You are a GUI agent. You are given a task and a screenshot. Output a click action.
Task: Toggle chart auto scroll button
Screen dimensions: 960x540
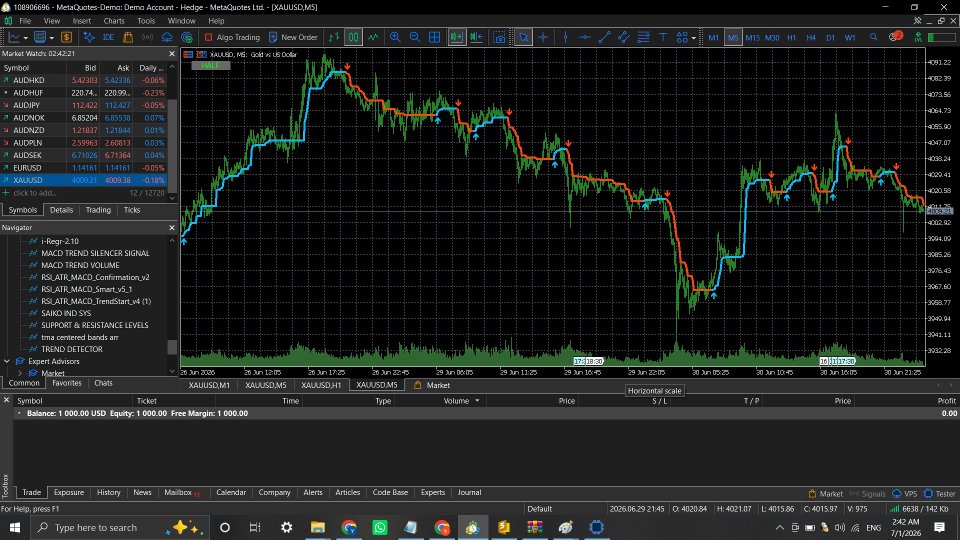point(456,37)
